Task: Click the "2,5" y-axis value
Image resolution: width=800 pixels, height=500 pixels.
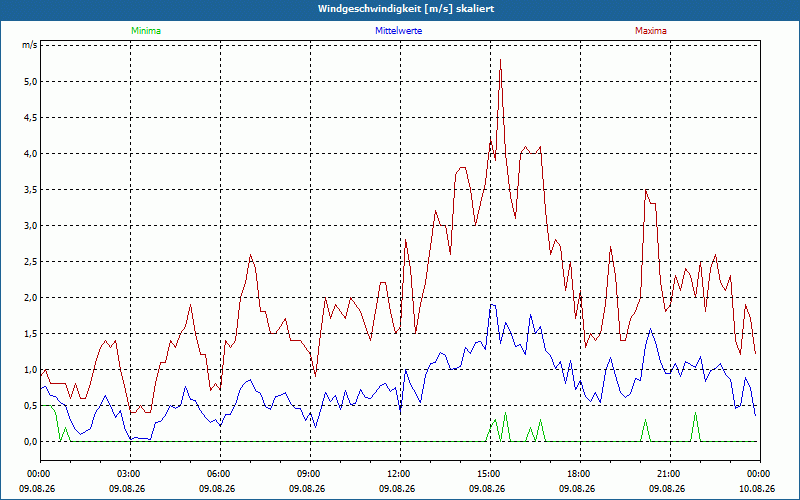Action: pyautogui.click(x=31, y=261)
